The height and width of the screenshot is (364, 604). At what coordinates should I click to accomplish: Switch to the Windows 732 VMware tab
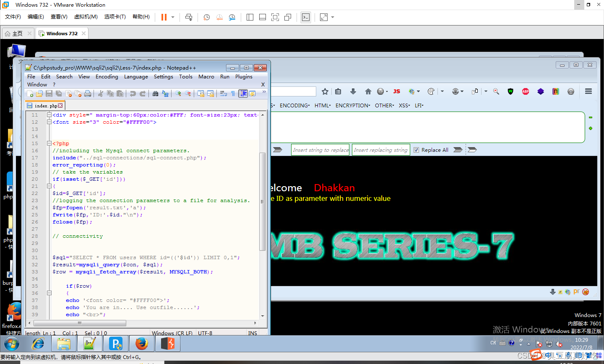click(61, 32)
